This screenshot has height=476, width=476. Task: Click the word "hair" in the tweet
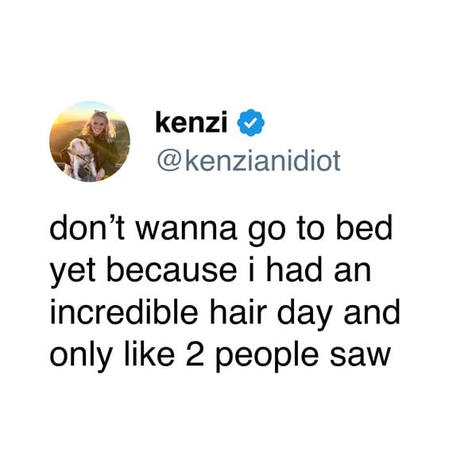click(x=238, y=312)
